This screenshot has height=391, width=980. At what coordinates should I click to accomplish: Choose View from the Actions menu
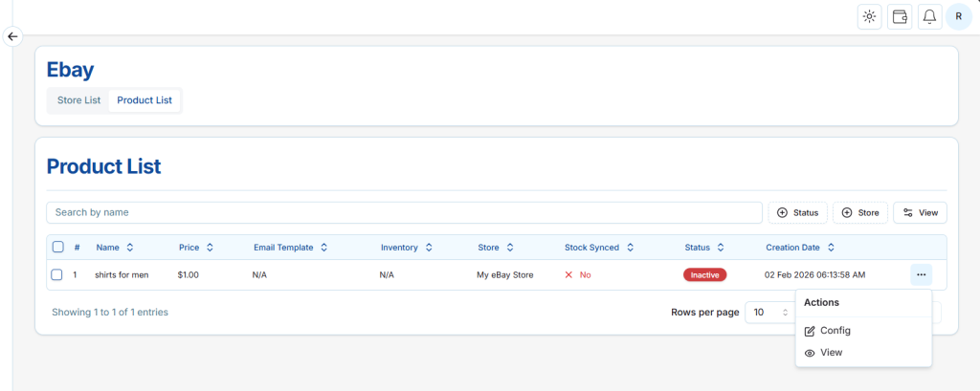pyautogui.click(x=831, y=353)
